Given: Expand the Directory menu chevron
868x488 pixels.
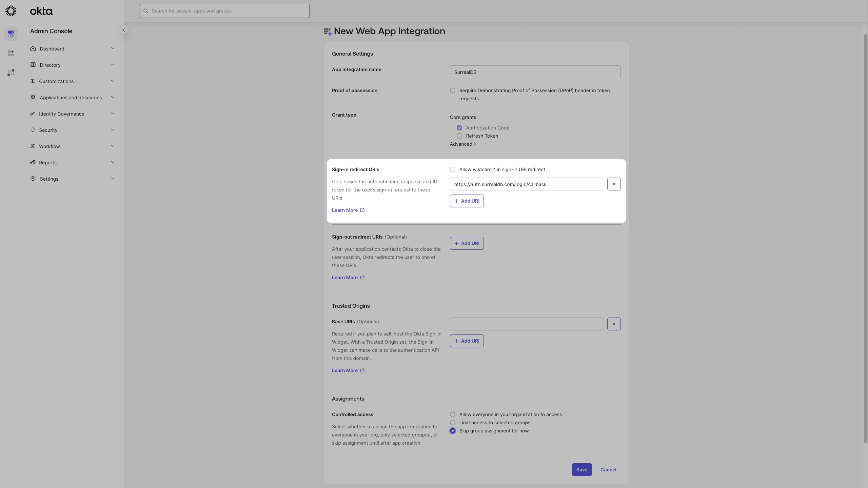Looking at the screenshot, I should pos(113,65).
